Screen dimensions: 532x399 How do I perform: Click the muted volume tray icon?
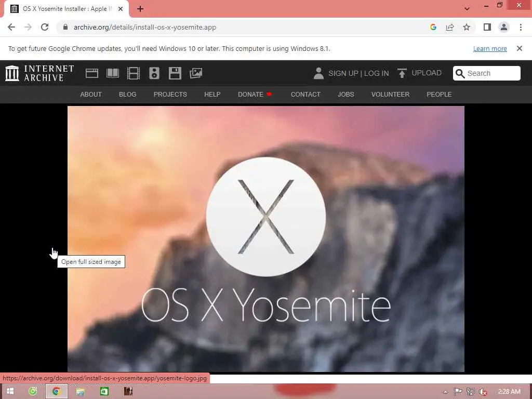point(483,392)
